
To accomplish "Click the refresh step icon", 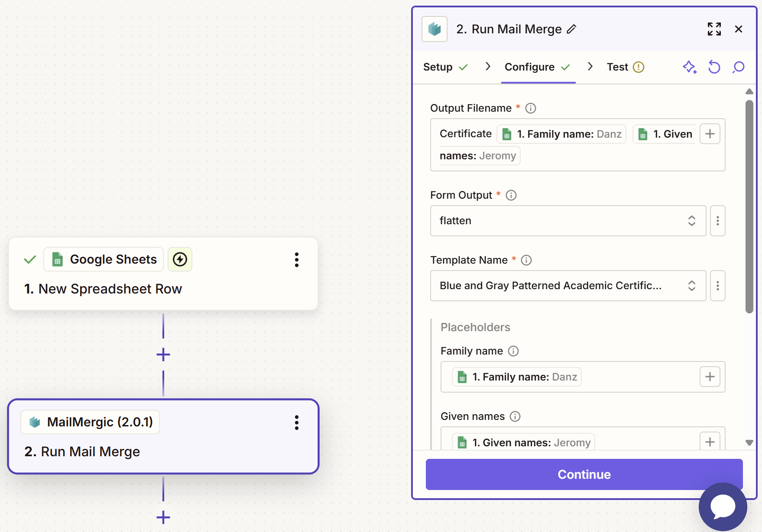I will (x=714, y=67).
